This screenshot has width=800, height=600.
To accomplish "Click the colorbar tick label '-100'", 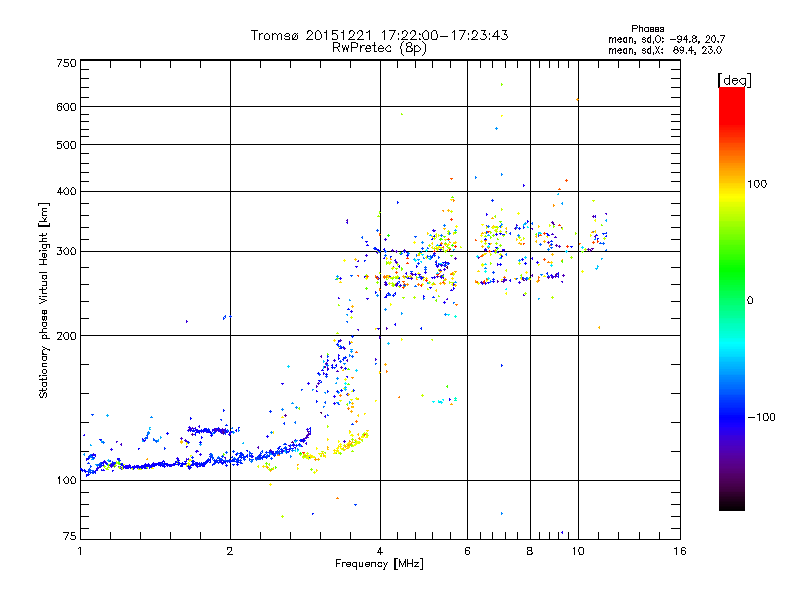I will coord(761,417).
